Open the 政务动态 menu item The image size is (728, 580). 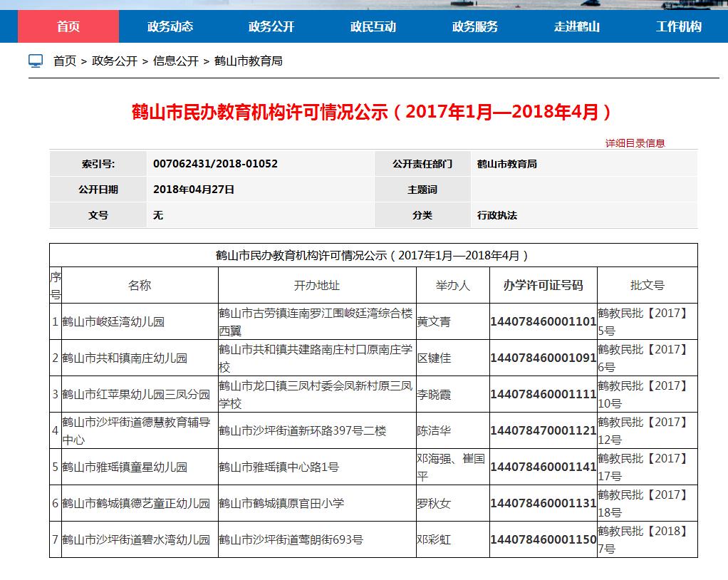click(170, 27)
